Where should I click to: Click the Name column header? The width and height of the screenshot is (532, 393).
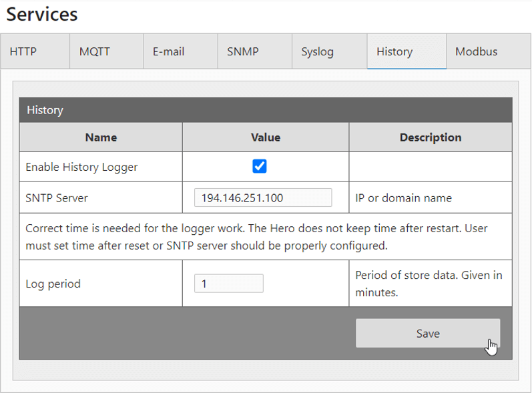[x=101, y=137]
